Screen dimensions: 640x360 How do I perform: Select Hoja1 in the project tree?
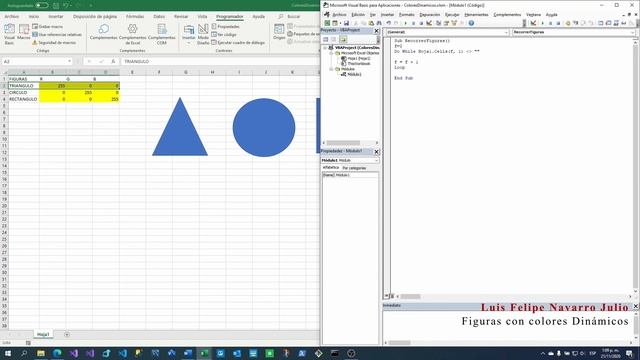coord(356,58)
